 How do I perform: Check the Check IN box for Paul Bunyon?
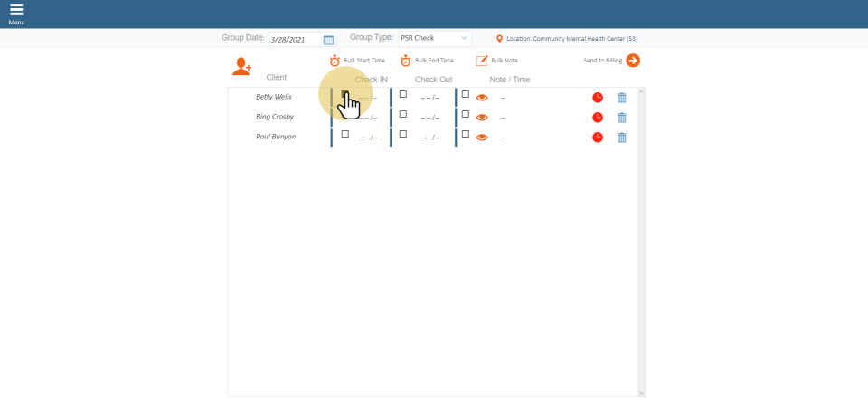click(x=344, y=134)
